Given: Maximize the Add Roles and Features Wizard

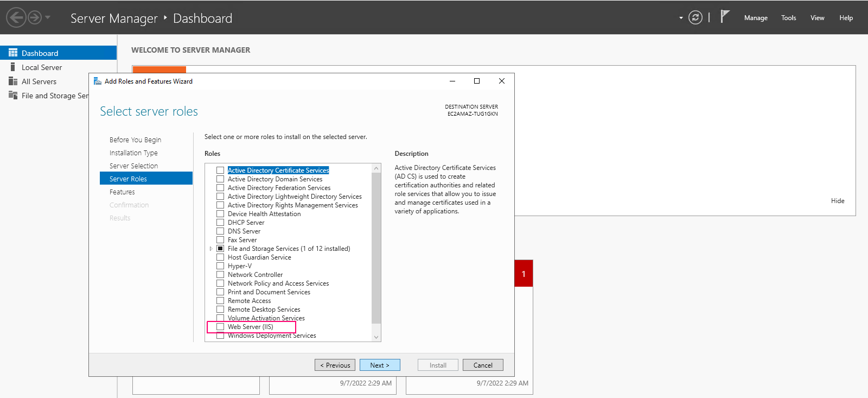Looking at the screenshot, I should [x=477, y=81].
